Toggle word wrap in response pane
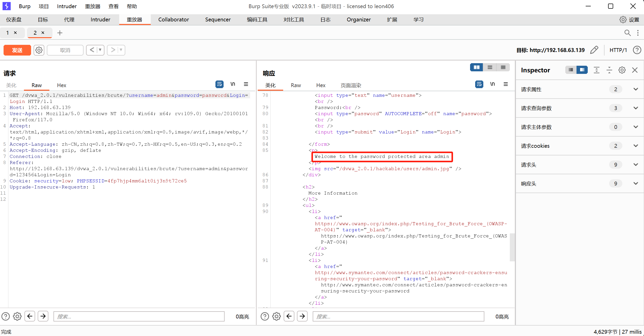This screenshot has width=644, height=336. tap(479, 84)
